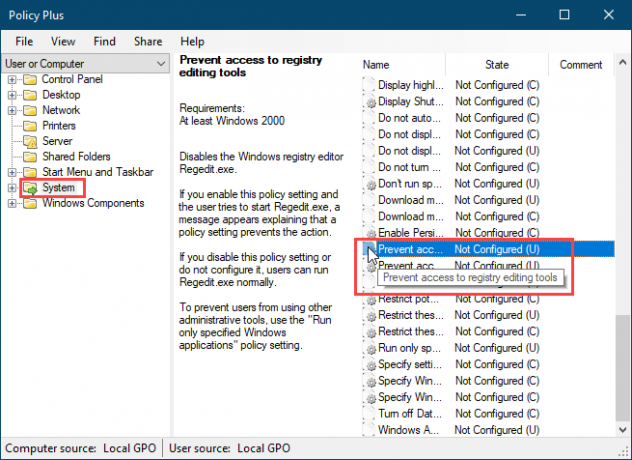Click the Printers folder icon
This screenshot has height=460, width=632.
(x=30, y=126)
